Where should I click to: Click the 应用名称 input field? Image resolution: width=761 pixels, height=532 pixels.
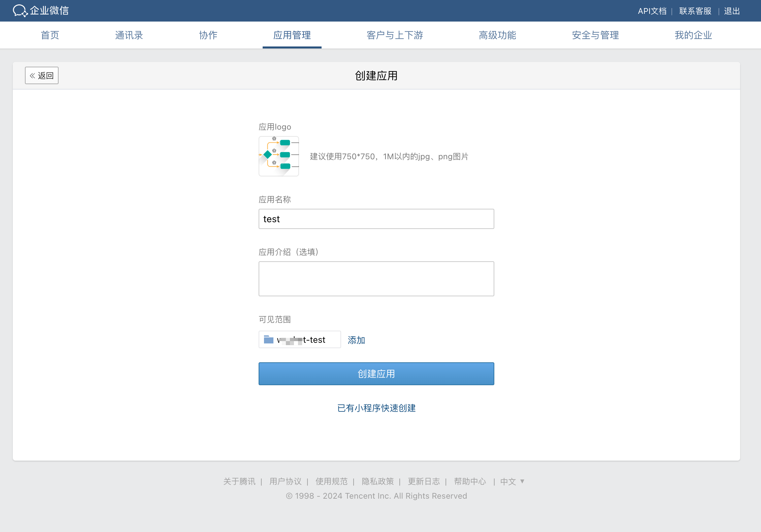click(376, 219)
